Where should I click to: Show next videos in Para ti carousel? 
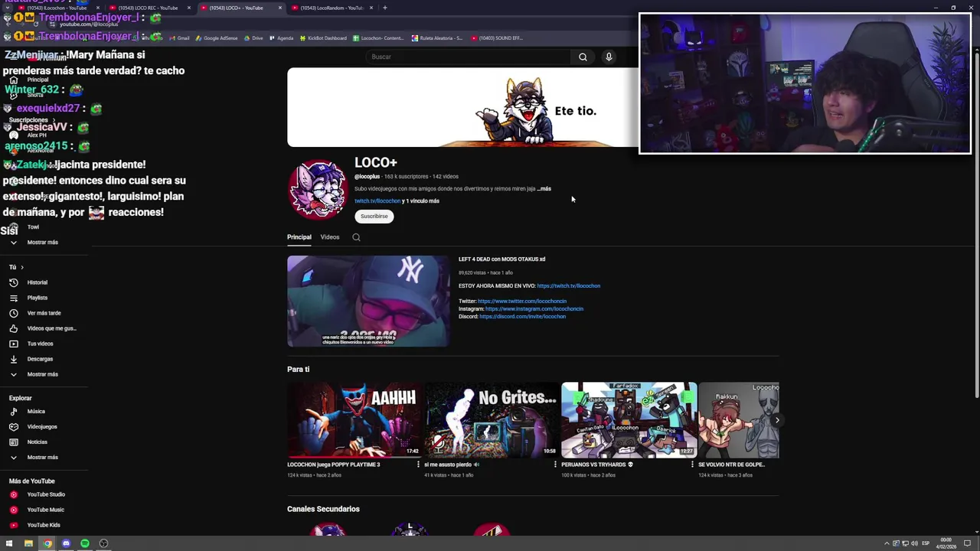776,420
